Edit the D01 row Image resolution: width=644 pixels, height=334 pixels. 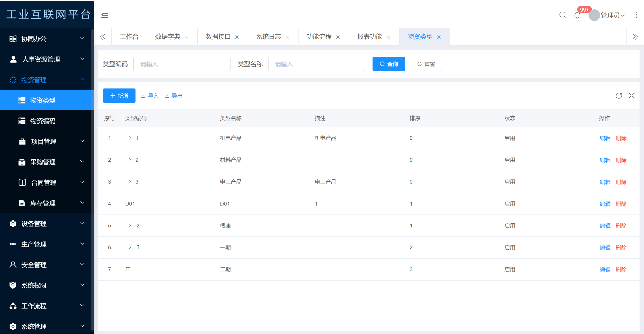605,204
